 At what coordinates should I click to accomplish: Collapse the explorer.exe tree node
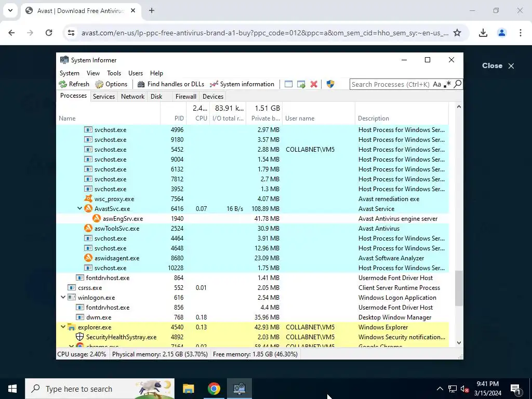[x=63, y=327]
